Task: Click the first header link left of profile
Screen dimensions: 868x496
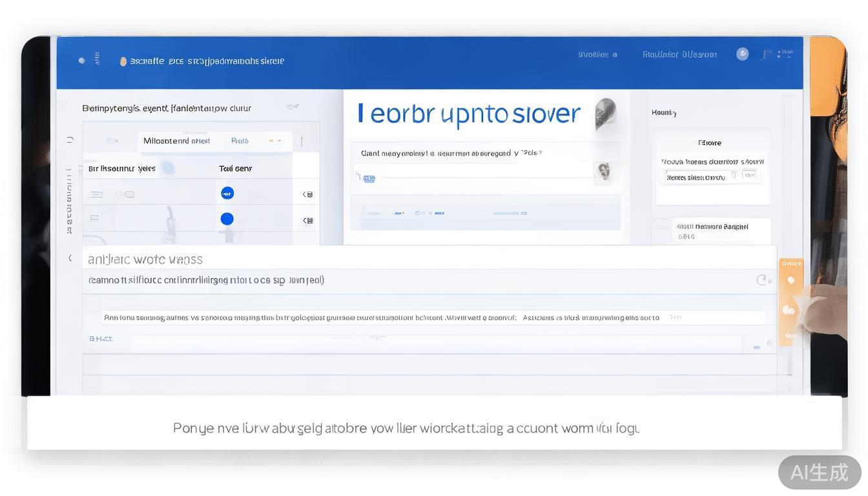Action: tap(597, 55)
